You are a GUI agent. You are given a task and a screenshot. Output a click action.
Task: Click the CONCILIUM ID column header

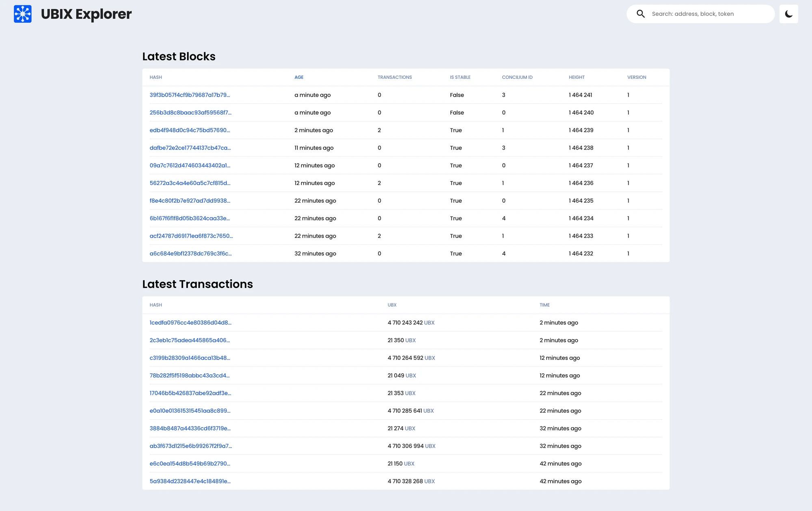[x=517, y=77]
